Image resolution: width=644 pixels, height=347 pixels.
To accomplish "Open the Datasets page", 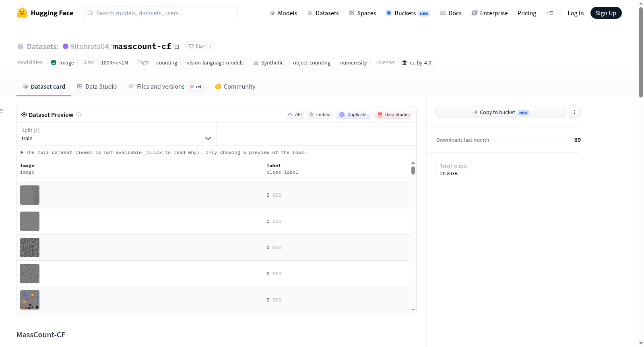I will click(x=323, y=13).
